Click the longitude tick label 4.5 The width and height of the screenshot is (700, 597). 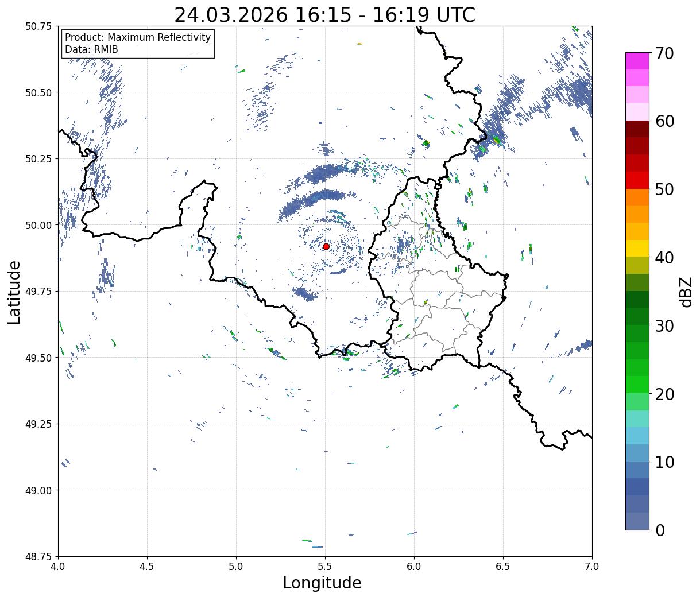tap(147, 567)
